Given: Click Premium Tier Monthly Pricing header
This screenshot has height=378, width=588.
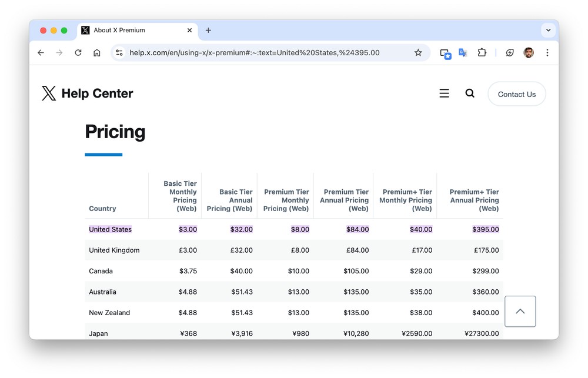Looking at the screenshot, I should [286, 200].
